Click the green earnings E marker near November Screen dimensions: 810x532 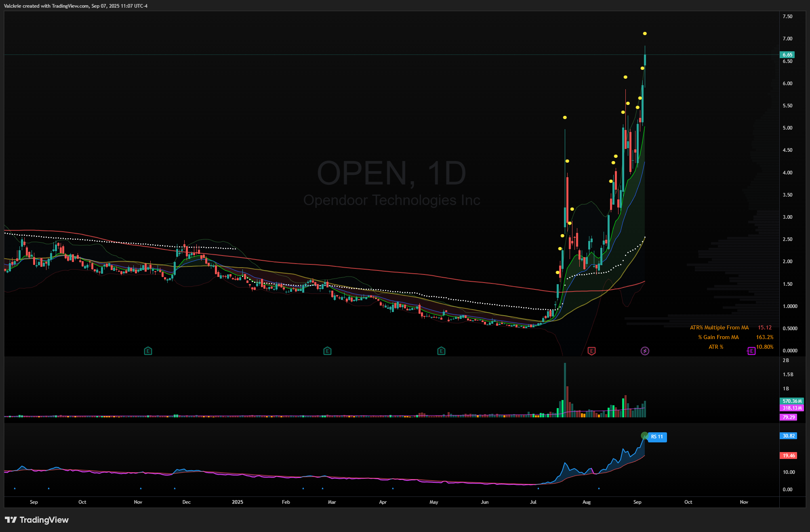(x=148, y=351)
